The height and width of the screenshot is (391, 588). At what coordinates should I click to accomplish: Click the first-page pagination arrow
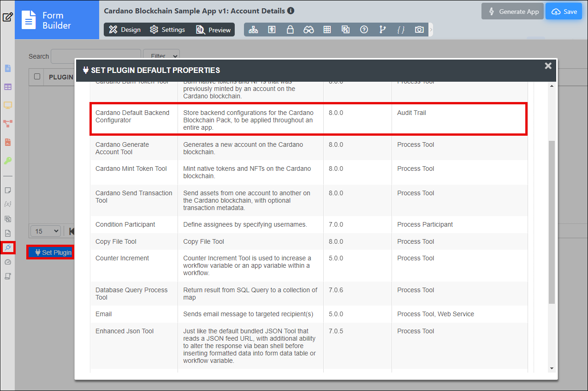click(71, 231)
